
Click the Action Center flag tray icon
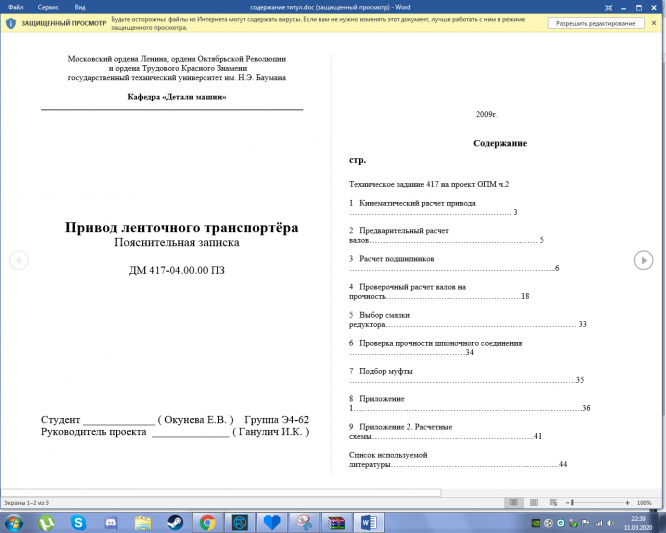tap(586, 523)
